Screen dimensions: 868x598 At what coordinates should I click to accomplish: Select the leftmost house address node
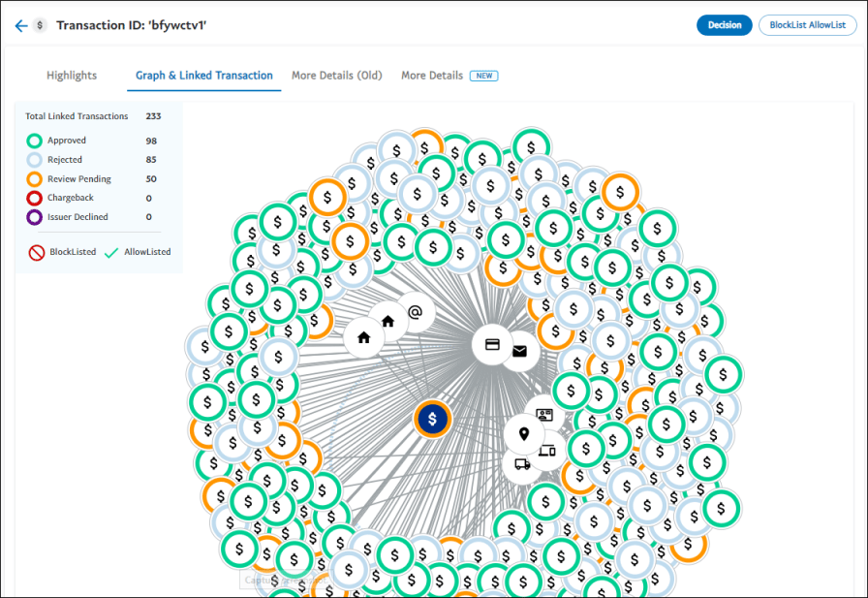[364, 337]
